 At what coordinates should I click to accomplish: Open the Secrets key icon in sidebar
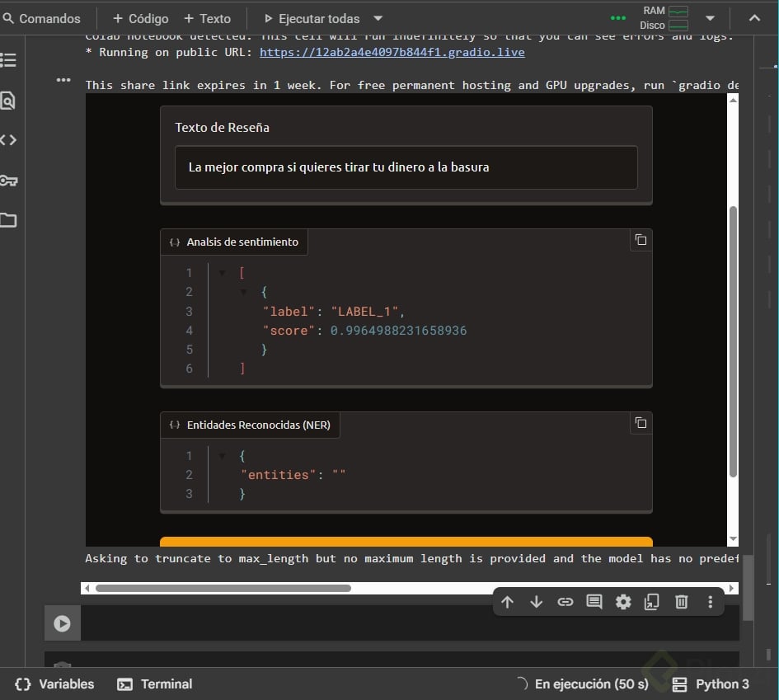[8, 181]
